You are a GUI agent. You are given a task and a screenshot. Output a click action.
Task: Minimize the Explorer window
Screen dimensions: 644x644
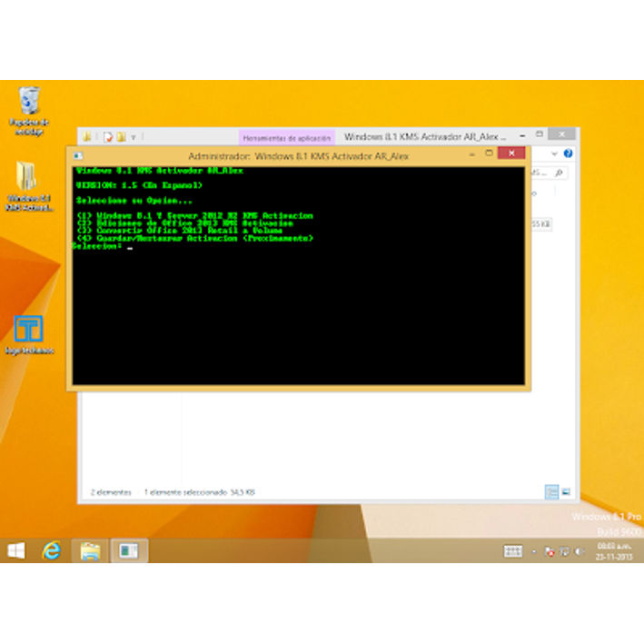point(522,135)
